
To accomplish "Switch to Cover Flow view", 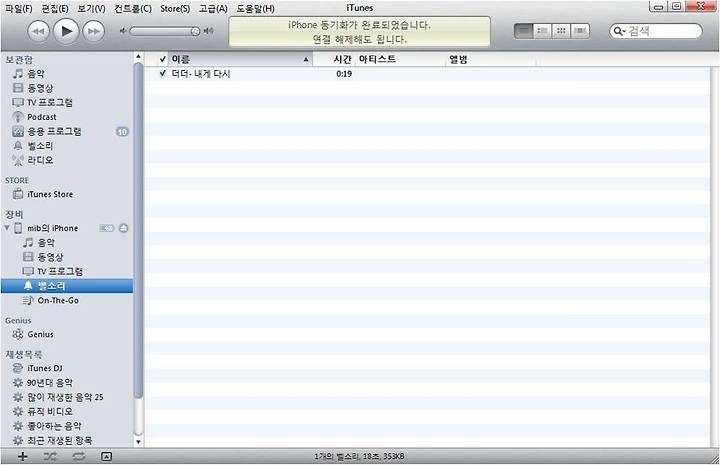I will pyautogui.click(x=580, y=31).
